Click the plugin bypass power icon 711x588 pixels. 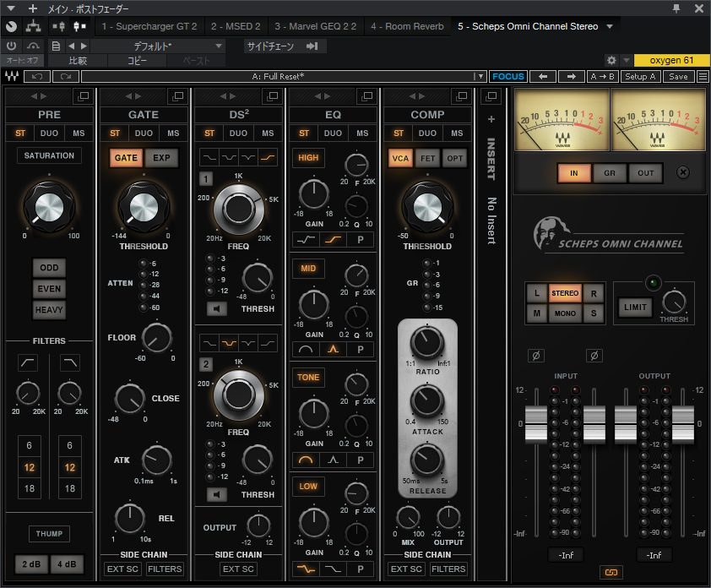[x=11, y=46]
